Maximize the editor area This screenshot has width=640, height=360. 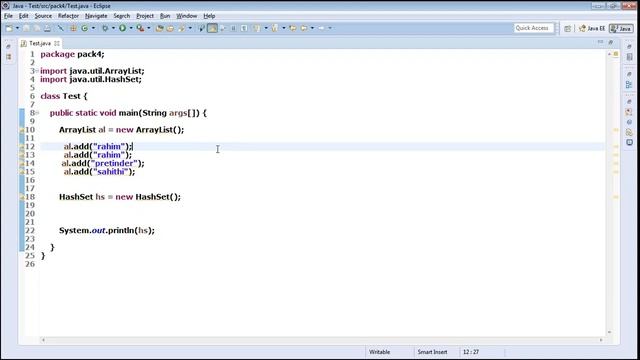tap(611, 42)
